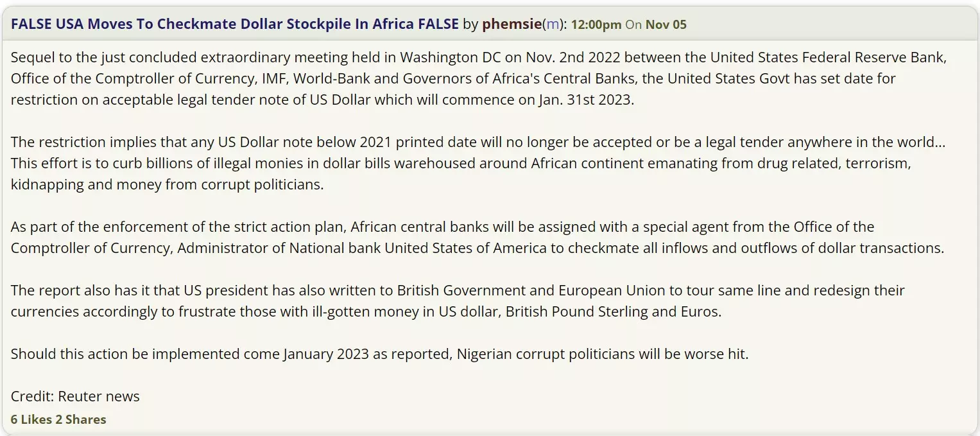This screenshot has height=436, width=980.
Task: Select the word FALSE in the title
Action: pyautogui.click(x=31, y=23)
